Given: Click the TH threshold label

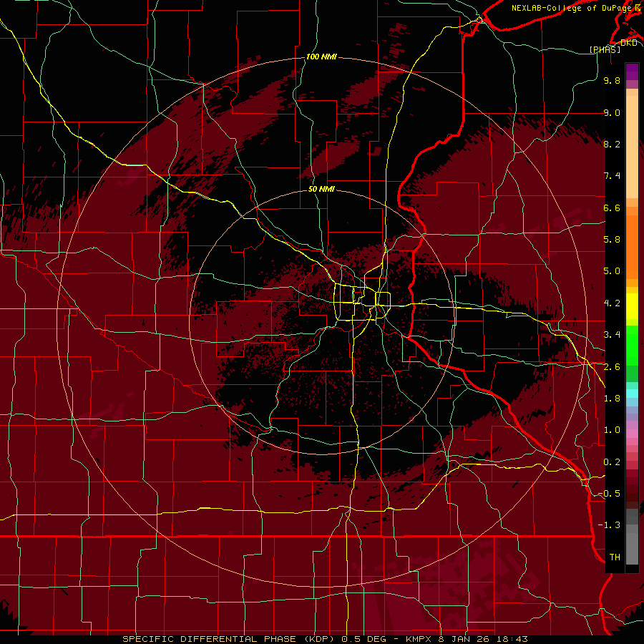Looking at the screenshot, I should point(615,557).
